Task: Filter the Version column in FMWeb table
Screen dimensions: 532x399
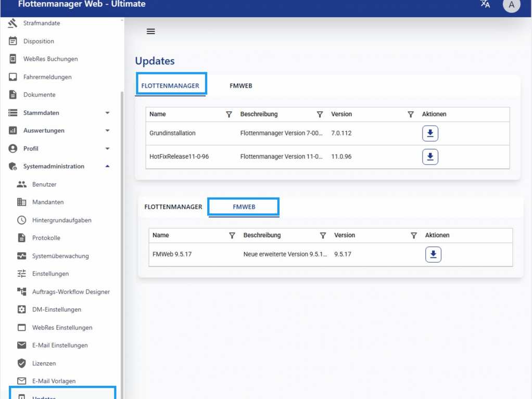Action: [x=414, y=236]
